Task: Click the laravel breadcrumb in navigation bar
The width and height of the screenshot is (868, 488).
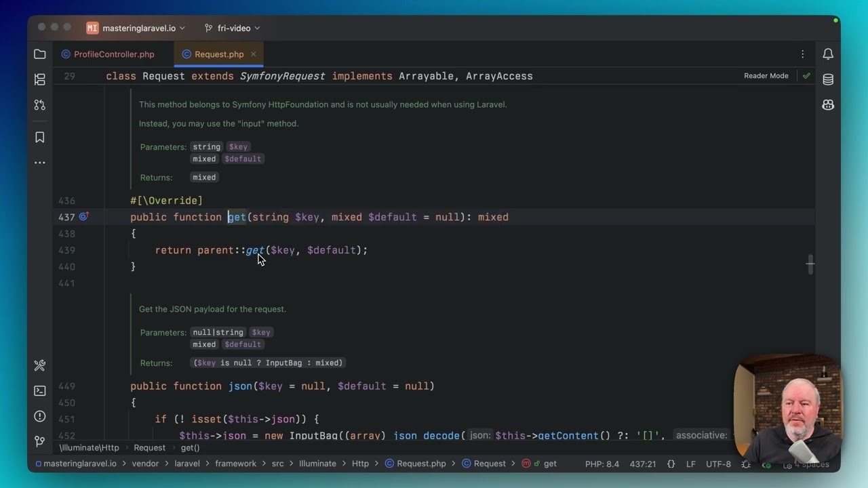Action: 187,464
